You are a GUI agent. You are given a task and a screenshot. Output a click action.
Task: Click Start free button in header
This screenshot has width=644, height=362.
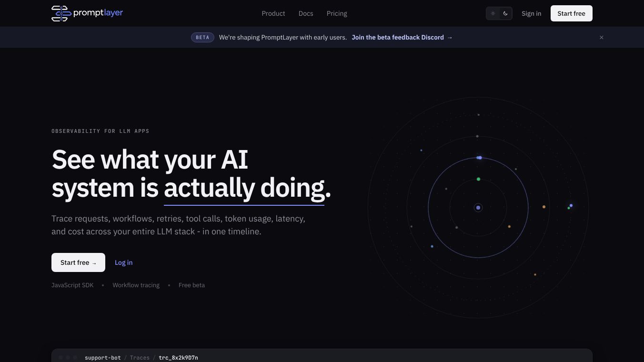click(x=571, y=13)
